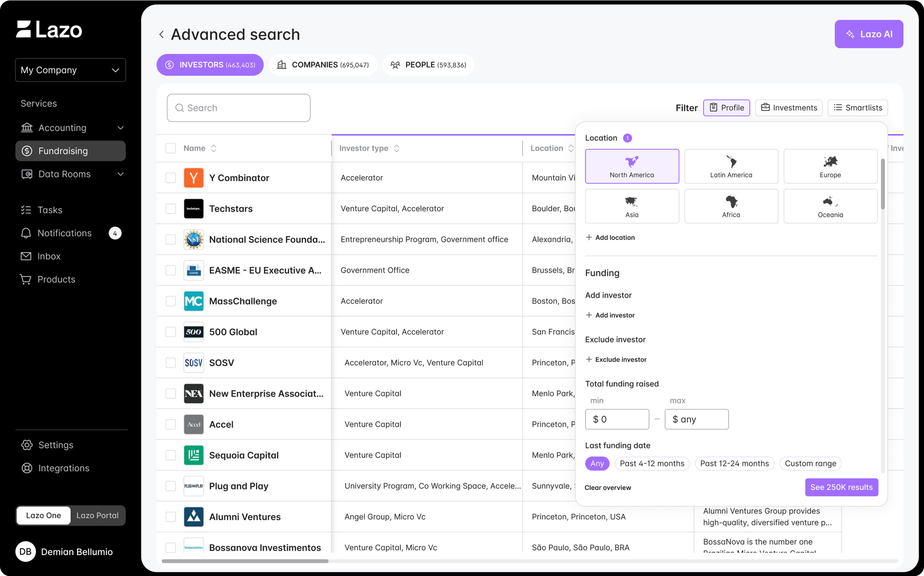924x576 pixels.
Task: Switch to the People tab
Action: [x=428, y=65]
